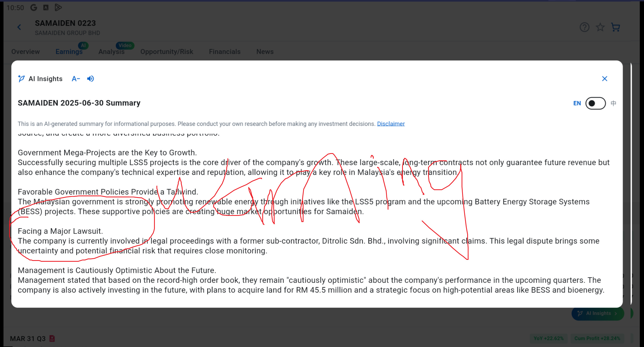Go back using the left arrow icon
This screenshot has height=347, width=644.
point(19,27)
